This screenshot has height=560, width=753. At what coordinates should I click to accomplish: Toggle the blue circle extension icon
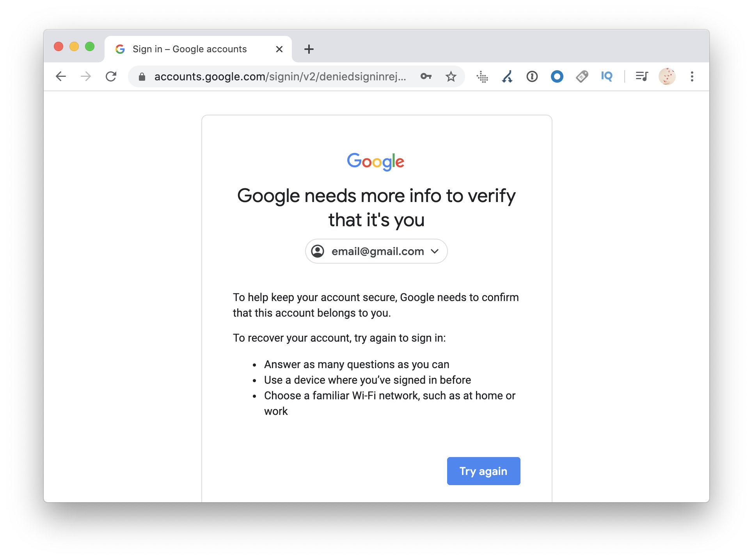click(556, 76)
